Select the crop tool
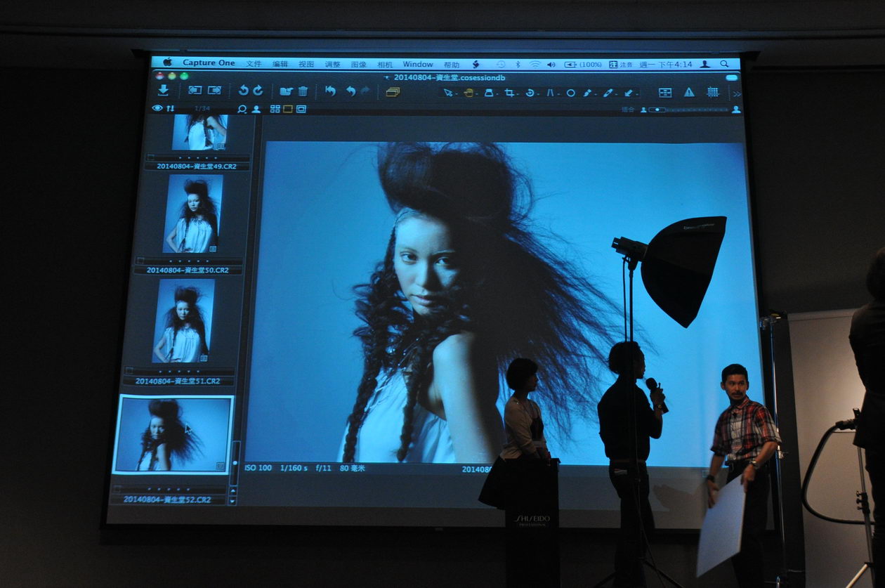The height and width of the screenshot is (588, 885). pos(509,93)
